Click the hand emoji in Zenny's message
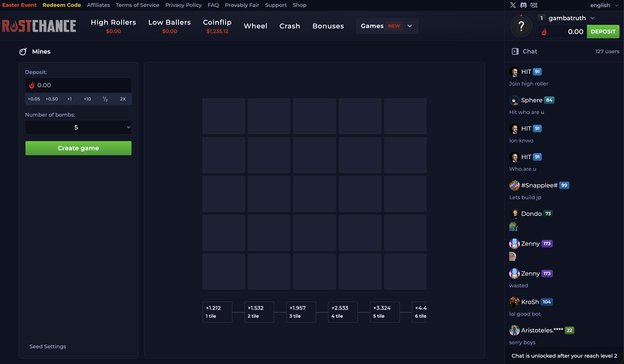The image size is (624, 364). pos(513,256)
